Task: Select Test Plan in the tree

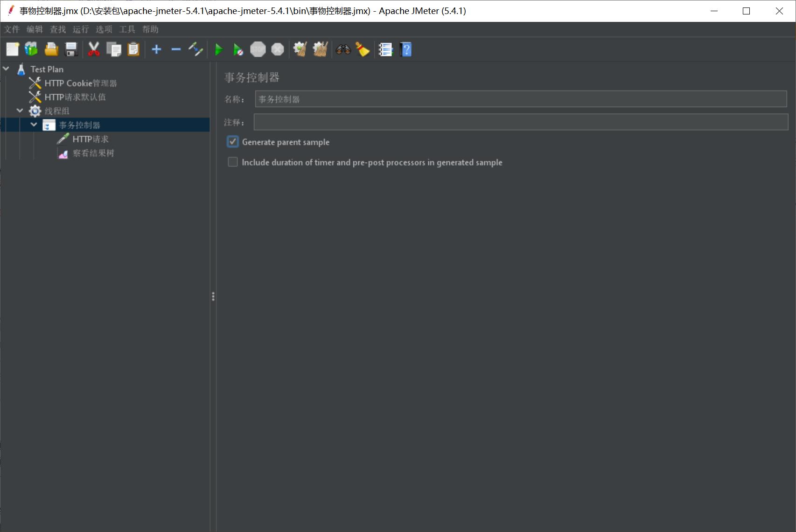Action: (x=47, y=69)
